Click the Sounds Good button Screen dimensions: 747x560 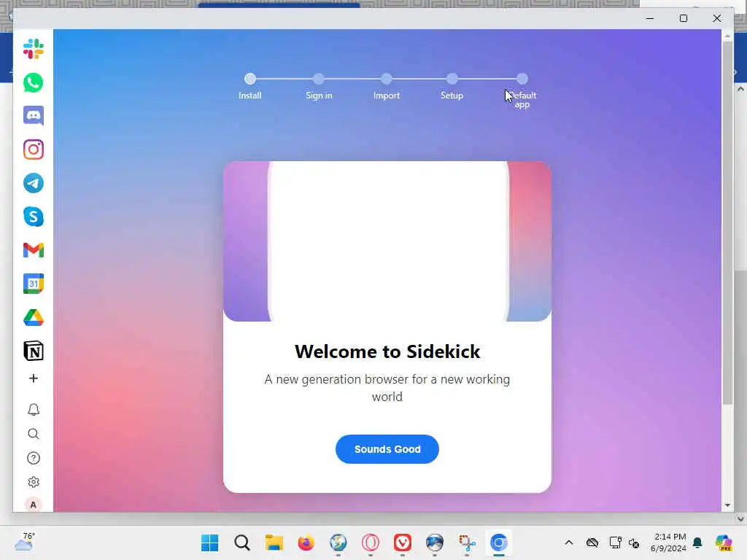tap(387, 449)
